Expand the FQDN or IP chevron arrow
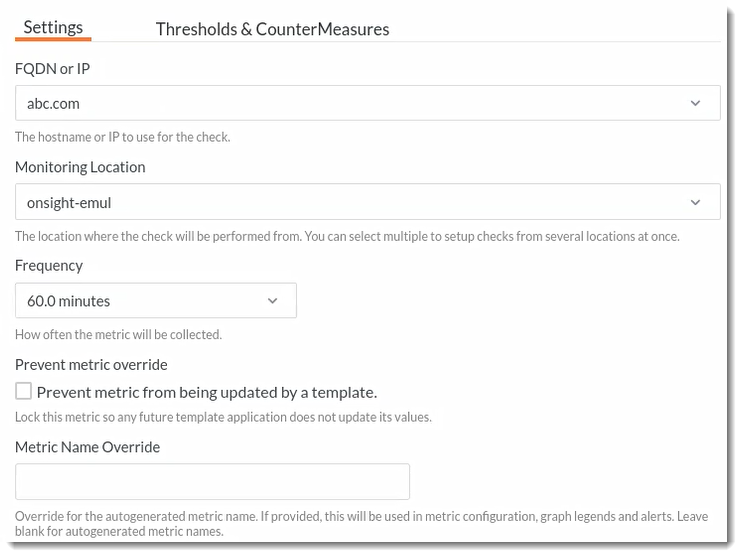Image resolution: width=742 pixels, height=557 pixels. point(696,103)
